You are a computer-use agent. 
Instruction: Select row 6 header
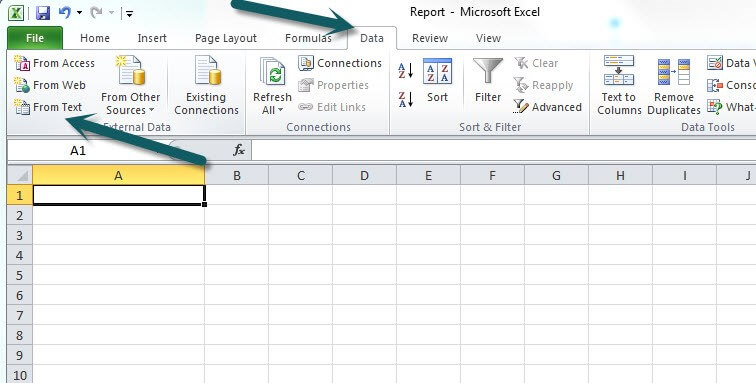click(x=20, y=295)
